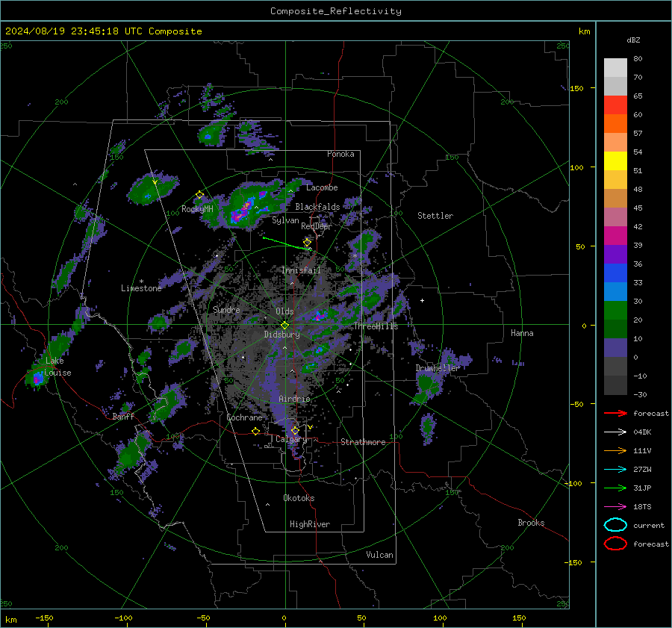Click the HighRiver city label

(310, 524)
